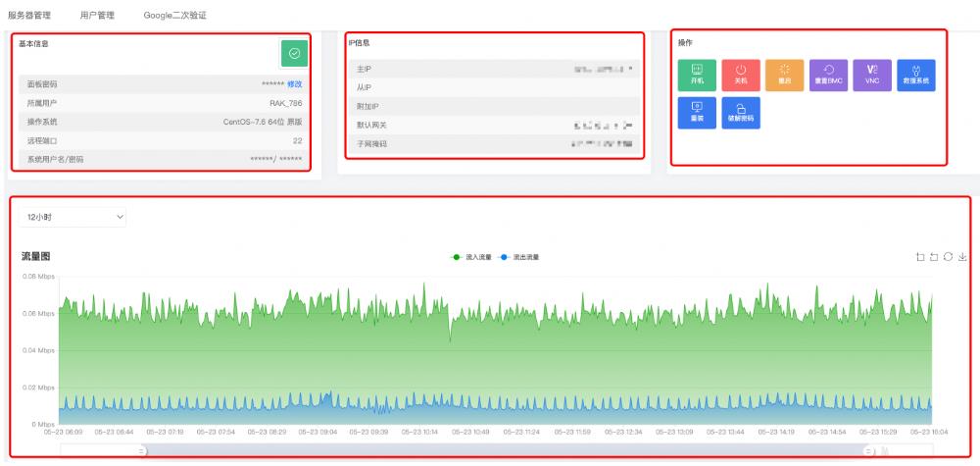
Task: Click the 重装 reinstall system button
Action: pos(697,112)
